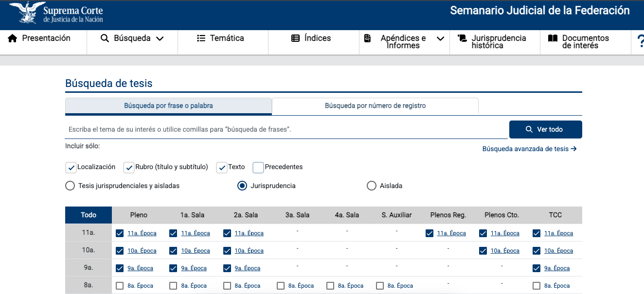Click the thesis search text field
This screenshot has width=644, height=294.
click(x=286, y=130)
